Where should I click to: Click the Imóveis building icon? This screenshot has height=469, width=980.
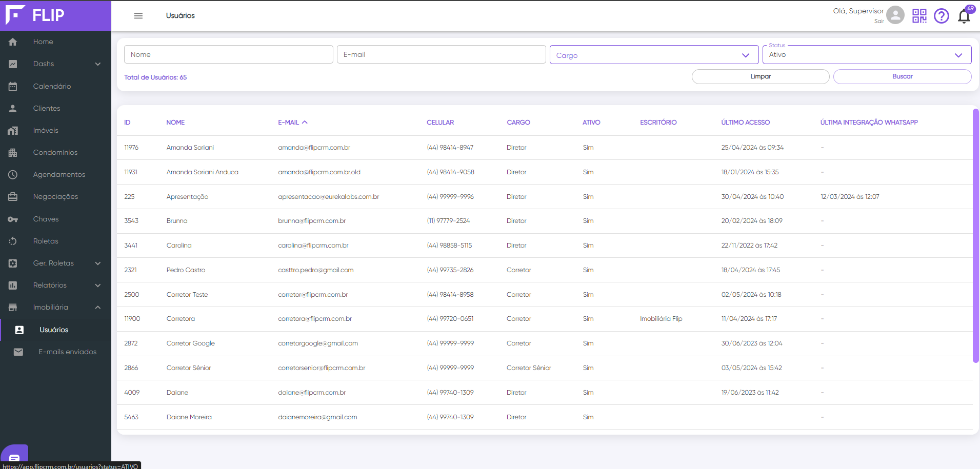pyautogui.click(x=13, y=131)
